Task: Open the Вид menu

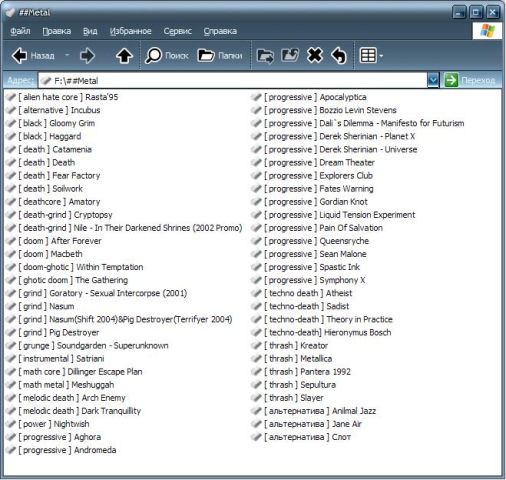Action: (x=90, y=31)
